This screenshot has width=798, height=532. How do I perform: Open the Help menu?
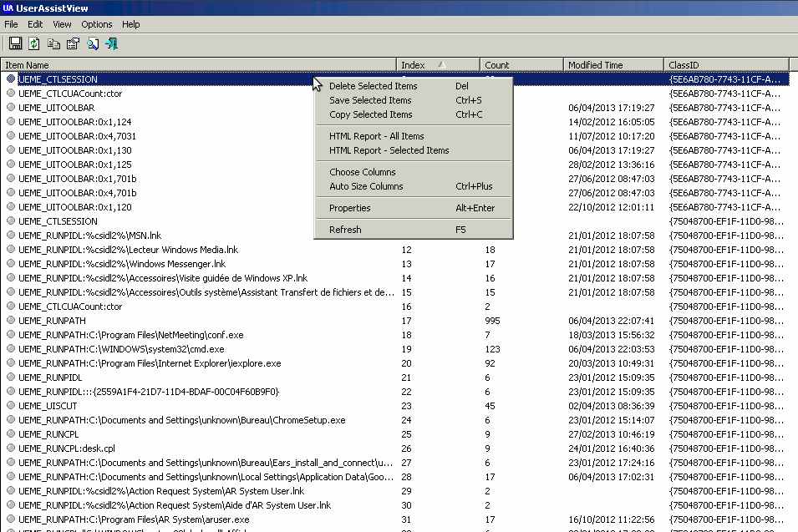click(131, 24)
